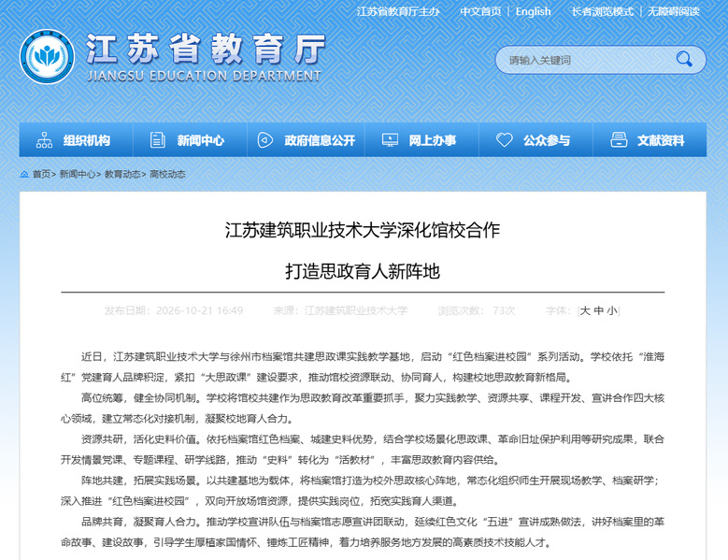Set font size to 小
728x560 pixels.
[x=612, y=310]
